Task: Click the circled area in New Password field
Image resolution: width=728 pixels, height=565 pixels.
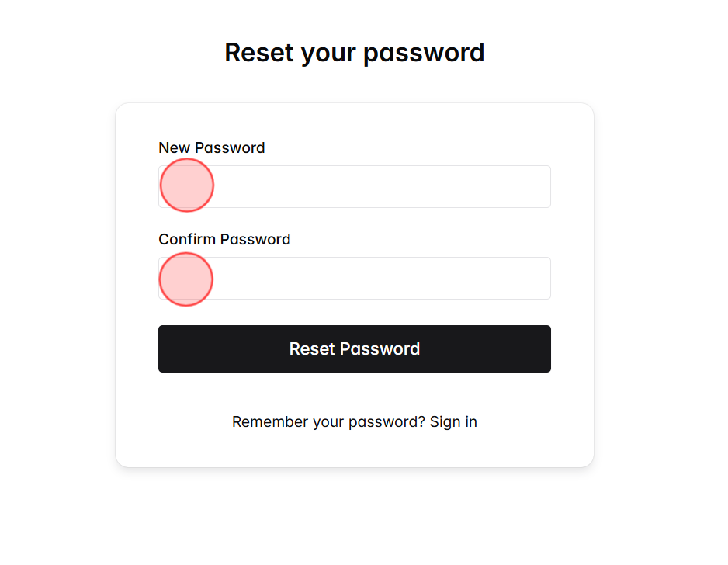Action: pyautogui.click(x=186, y=185)
